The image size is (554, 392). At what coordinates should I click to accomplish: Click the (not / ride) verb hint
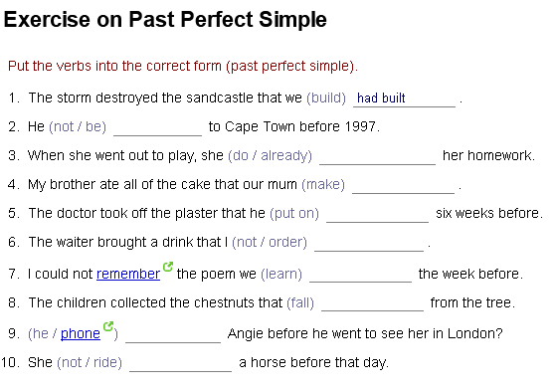(x=90, y=363)
